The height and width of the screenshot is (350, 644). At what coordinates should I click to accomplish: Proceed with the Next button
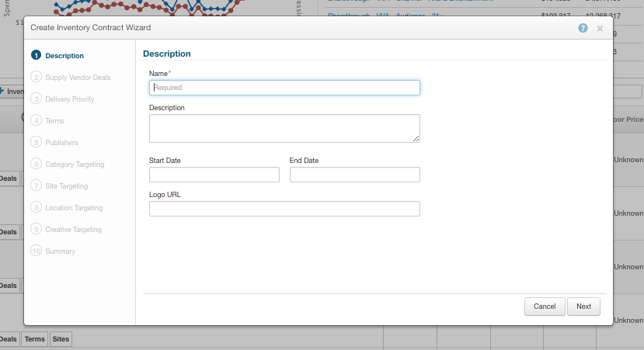click(x=583, y=307)
